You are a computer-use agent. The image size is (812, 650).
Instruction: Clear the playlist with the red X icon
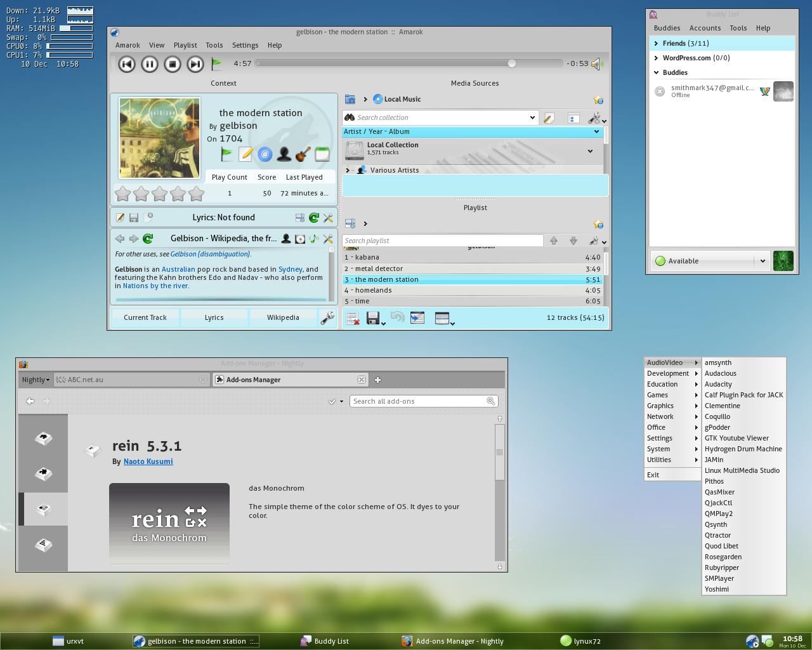(x=353, y=317)
